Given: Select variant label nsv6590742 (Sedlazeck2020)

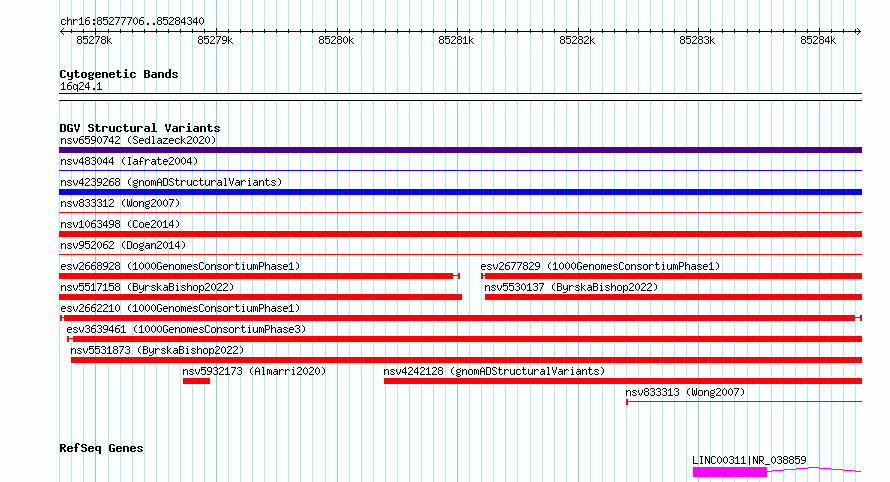Looking at the screenshot, I should (138, 140).
